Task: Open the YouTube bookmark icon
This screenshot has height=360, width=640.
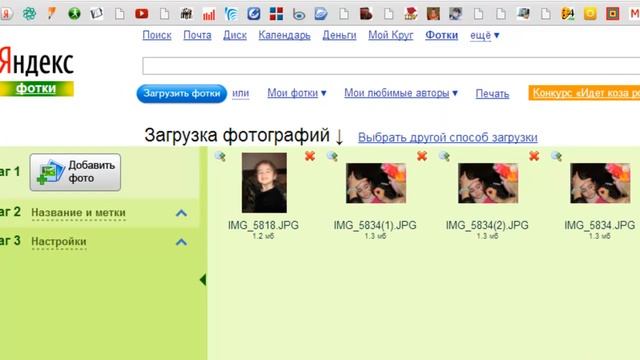Action: [x=142, y=14]
